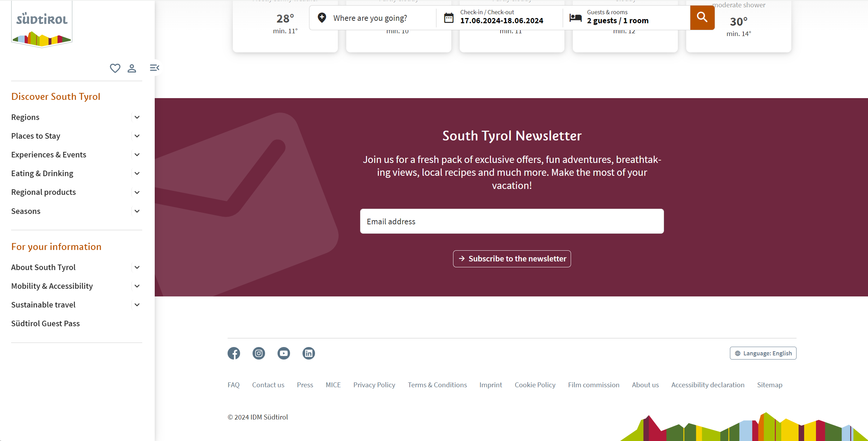868x441 pixels.
Task: Click the LinkedIn social media icon
Action: tap(309, 353)
